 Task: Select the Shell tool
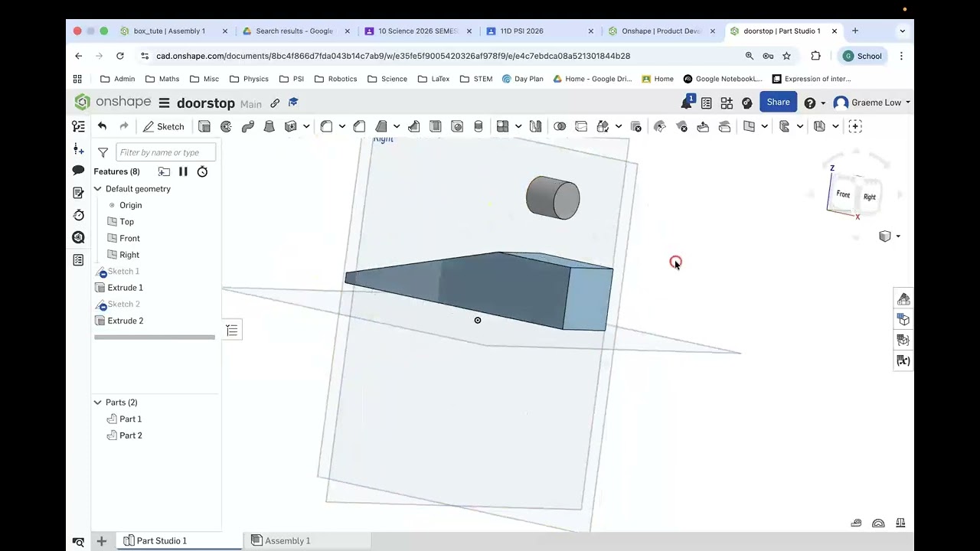pos(435,126)
